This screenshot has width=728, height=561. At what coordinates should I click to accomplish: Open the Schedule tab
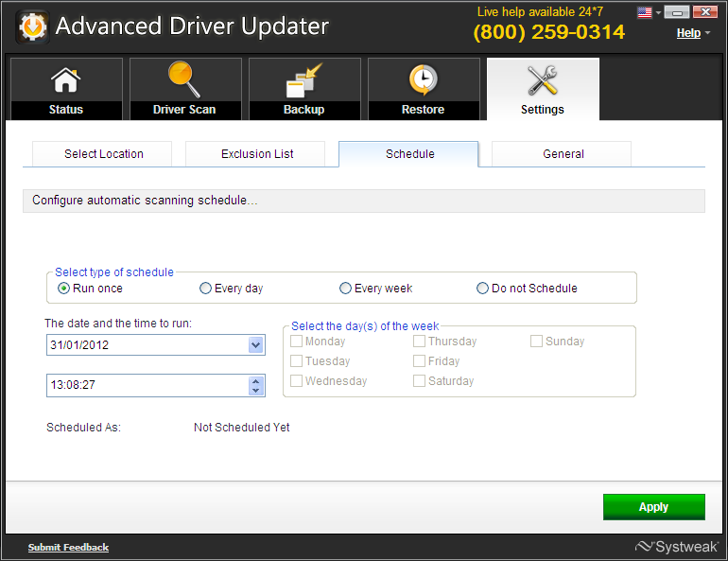coord(408,153)
